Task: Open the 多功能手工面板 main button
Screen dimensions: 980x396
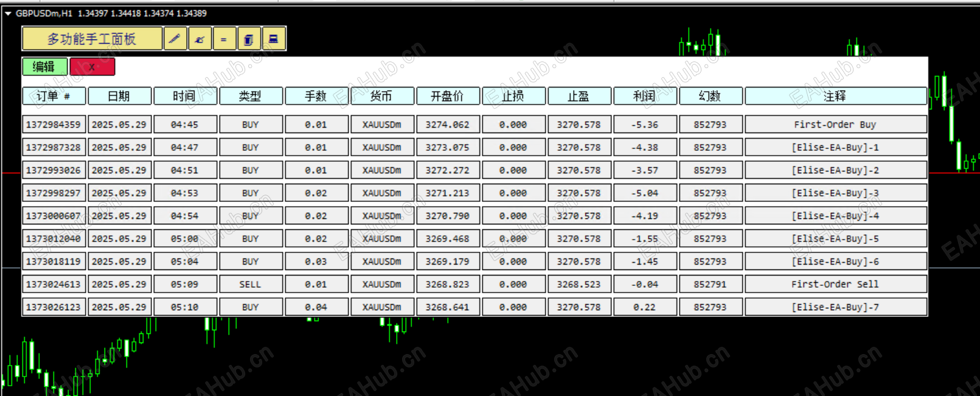Action: pyautogui.click(x=92, y=39)
